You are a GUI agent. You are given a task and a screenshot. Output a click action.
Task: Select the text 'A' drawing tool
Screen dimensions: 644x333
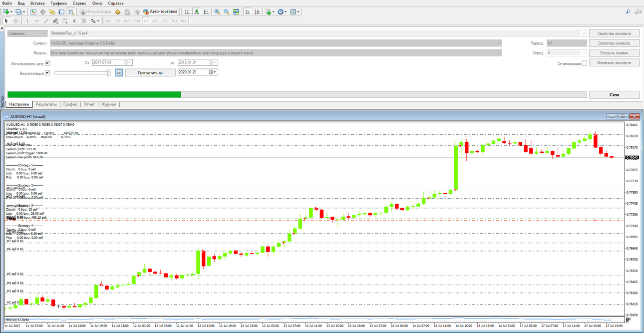click(x=74, y=21)
